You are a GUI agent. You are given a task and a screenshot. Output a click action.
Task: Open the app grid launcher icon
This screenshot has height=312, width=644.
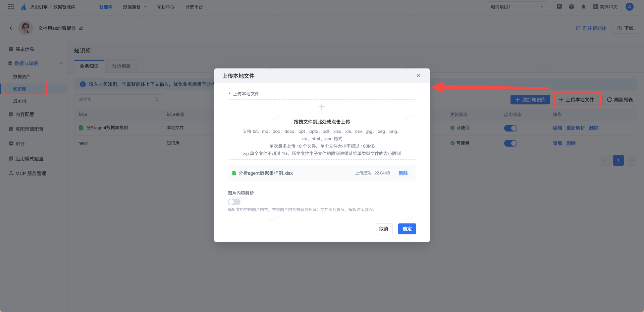[x=11, y=7]
